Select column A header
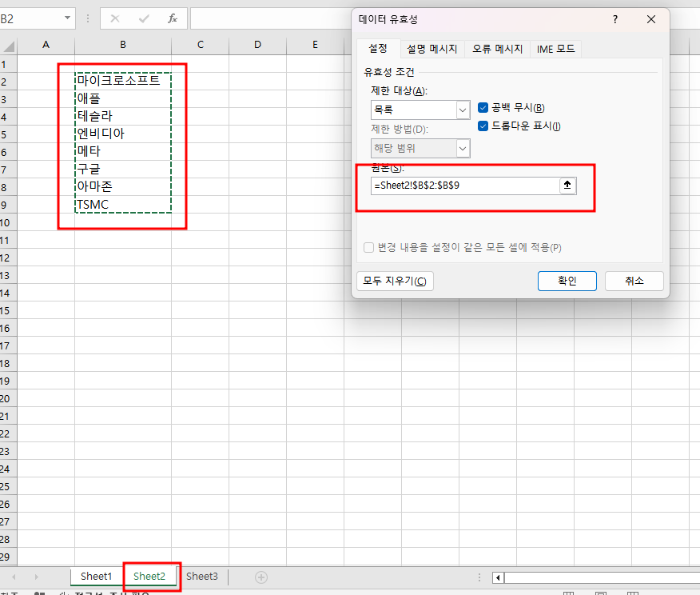Viewport: 700px width, 595px height. 46,45
